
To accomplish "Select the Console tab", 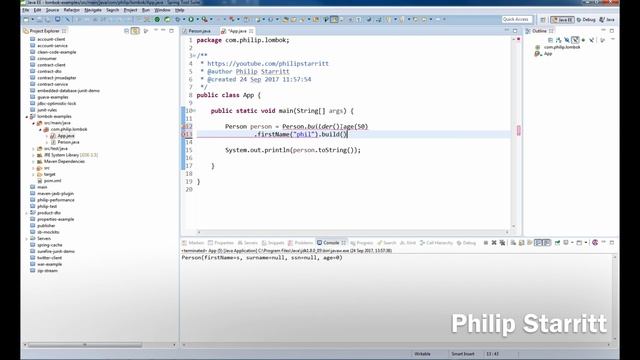I will pyautogui.click(x=331, y=243).
